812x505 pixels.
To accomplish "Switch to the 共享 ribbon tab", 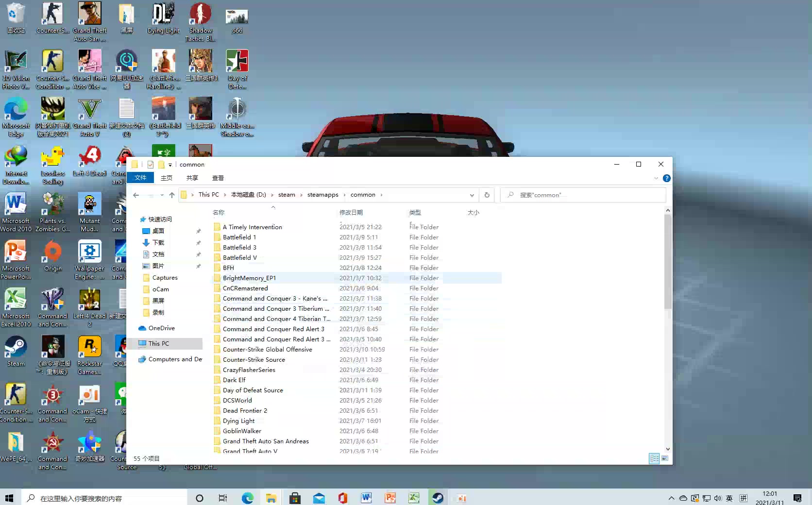I will pyautogui.click(x=192, y=178).
